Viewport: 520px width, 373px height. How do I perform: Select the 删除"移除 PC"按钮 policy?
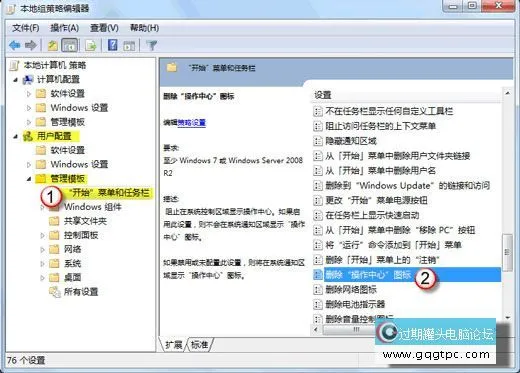(x=400, y=230)
